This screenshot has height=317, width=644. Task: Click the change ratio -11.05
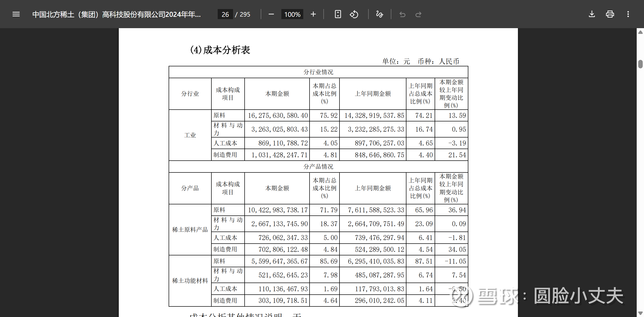tap(455, 261)
